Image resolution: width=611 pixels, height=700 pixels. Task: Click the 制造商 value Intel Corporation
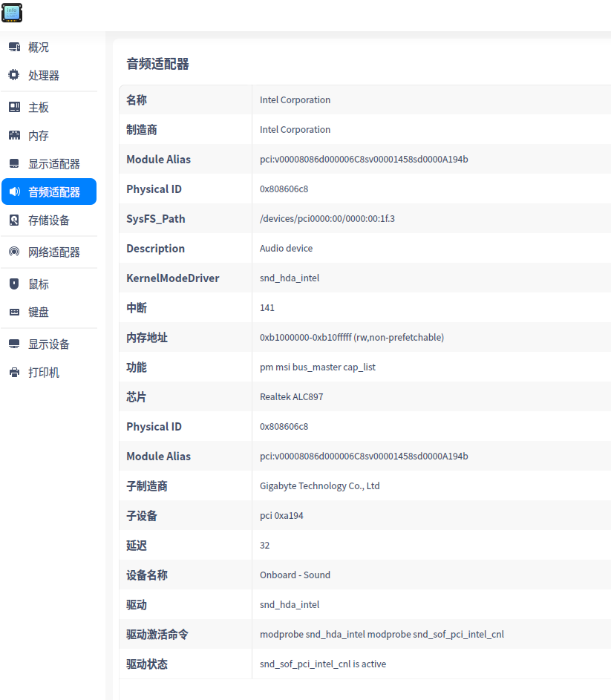[295, 129]
